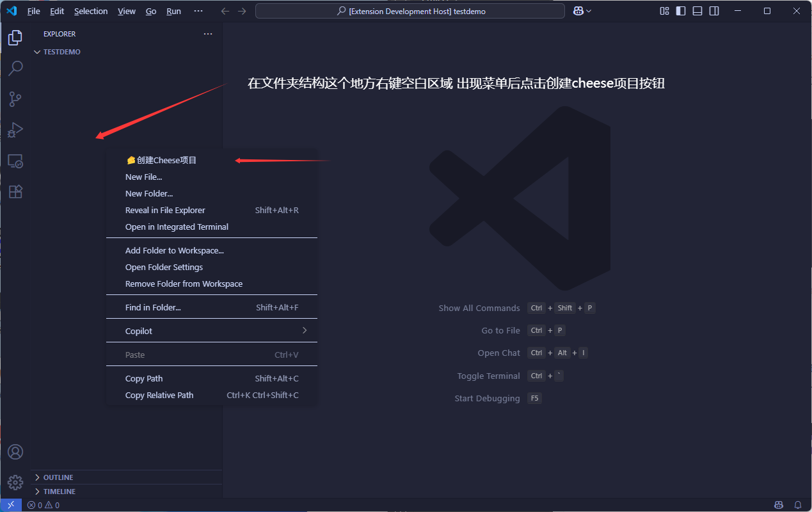Open the Source Control view icon
The height and width of the screenshot is (512, 812).
15,99
